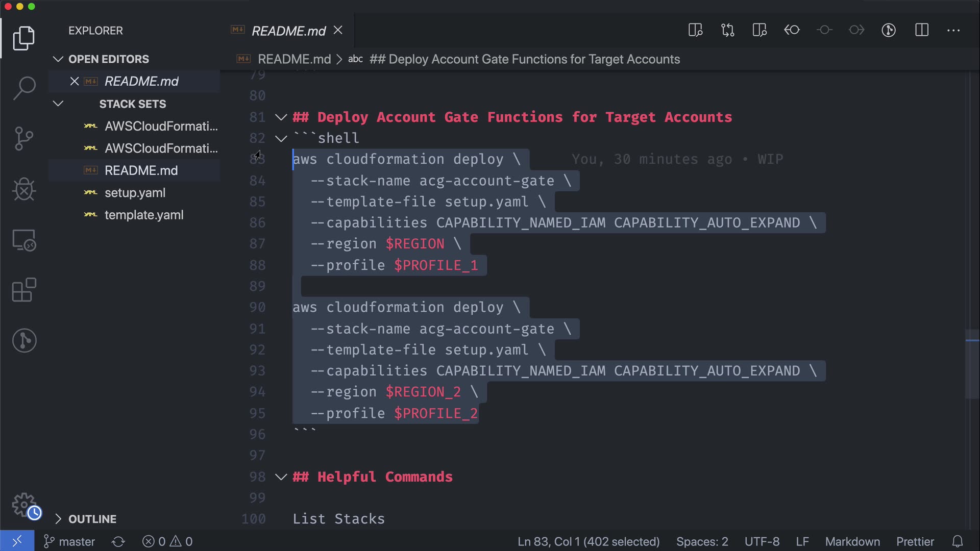This screenshot has width=980, height=551.
Task: Change language mode from Markdown
Action: [x=852, y=541]
